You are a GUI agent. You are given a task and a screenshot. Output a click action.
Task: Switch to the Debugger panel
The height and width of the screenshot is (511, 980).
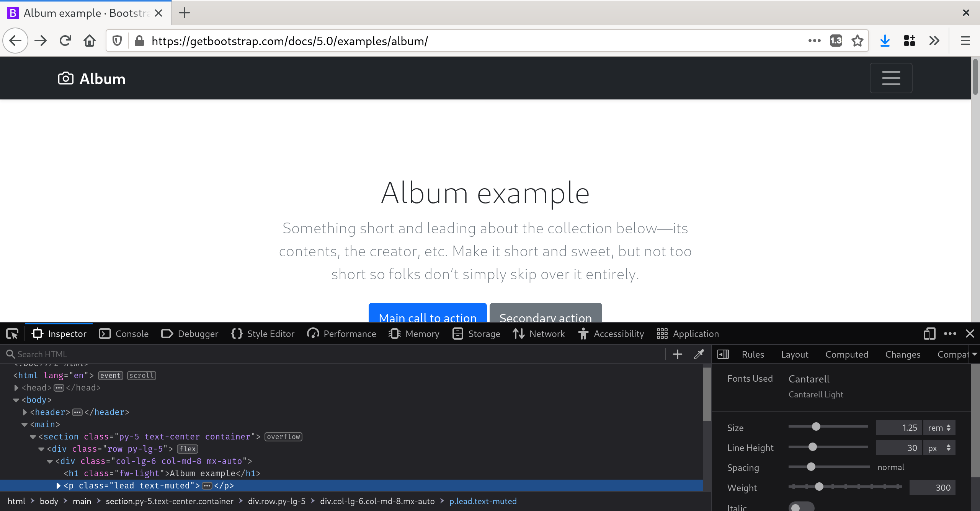click(189, 334)
